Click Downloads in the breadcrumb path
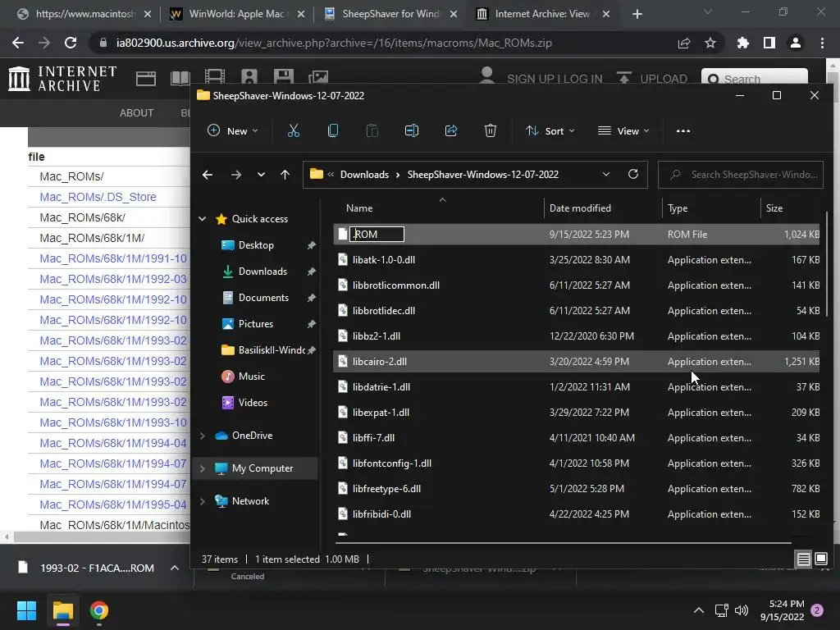Viewport: 840px width, 630px height. (x=364, y=175)
